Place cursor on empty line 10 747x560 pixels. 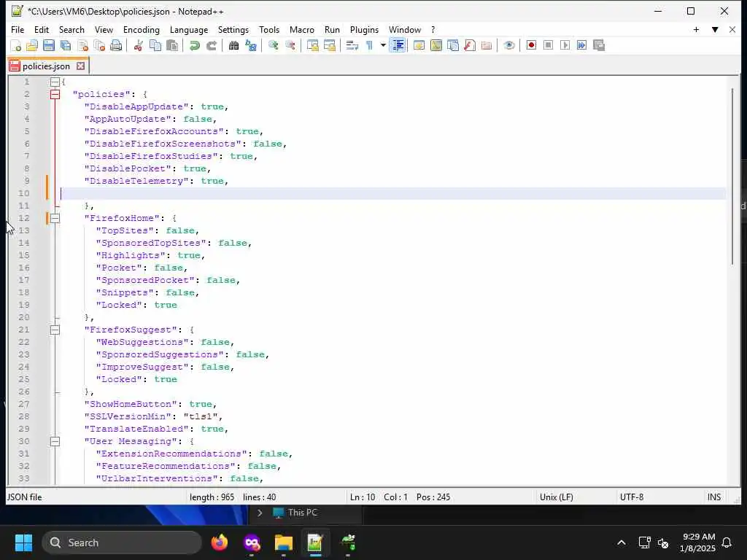pos(393,193)
